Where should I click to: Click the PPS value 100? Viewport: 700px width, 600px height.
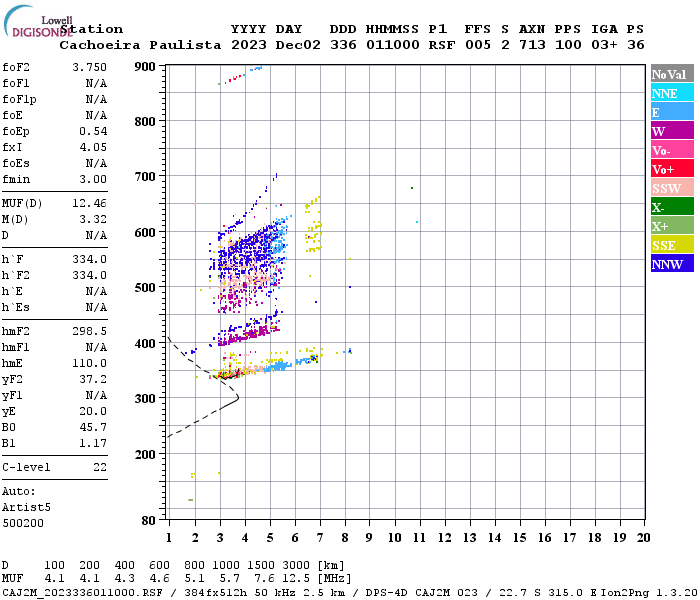pos(568,45)
